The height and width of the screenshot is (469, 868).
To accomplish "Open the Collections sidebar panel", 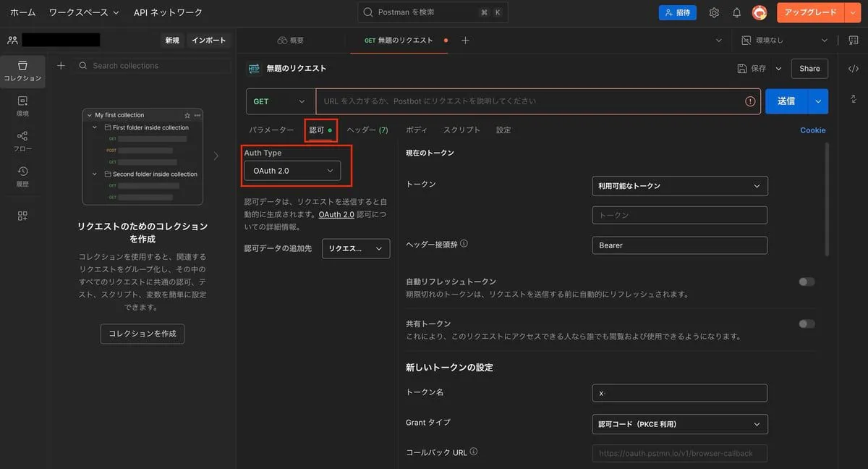I will click(22, 71).
